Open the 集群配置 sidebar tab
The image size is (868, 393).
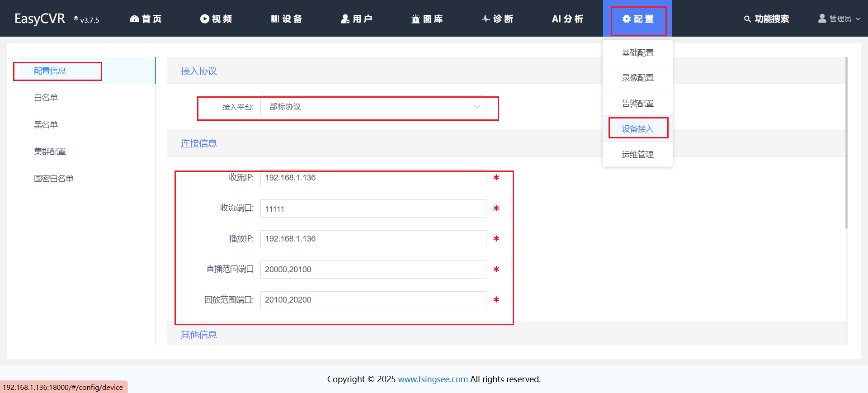point(50,152)
